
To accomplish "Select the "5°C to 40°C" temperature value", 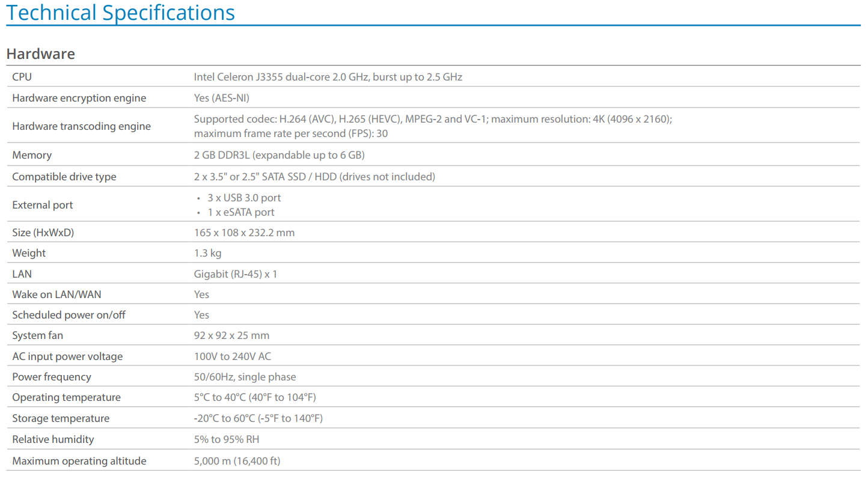I will pos(255,397).
